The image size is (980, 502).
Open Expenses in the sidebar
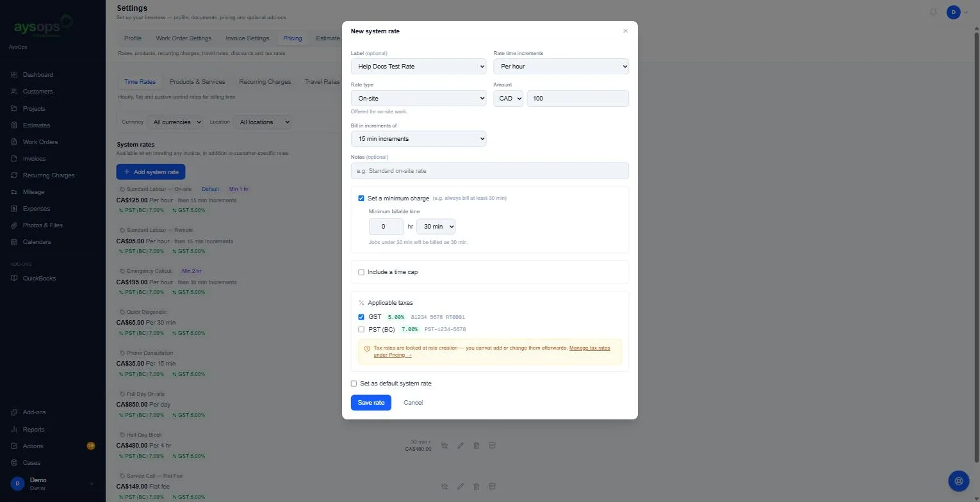click(x=36, y=209)
